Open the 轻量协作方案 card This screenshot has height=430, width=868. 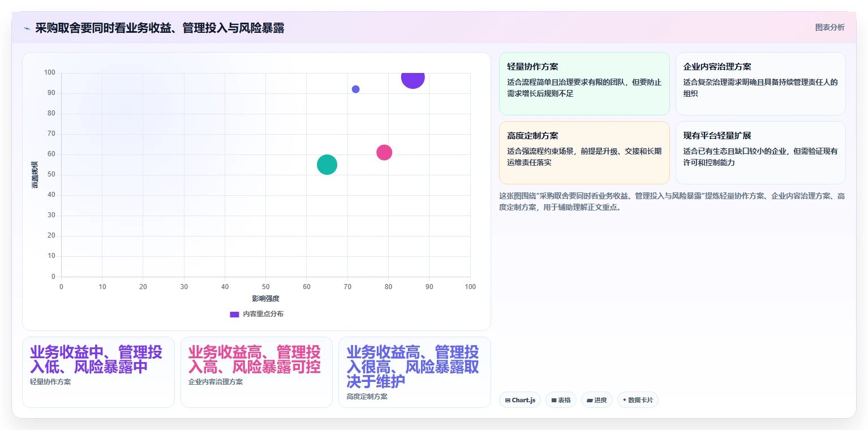[584, 84]
